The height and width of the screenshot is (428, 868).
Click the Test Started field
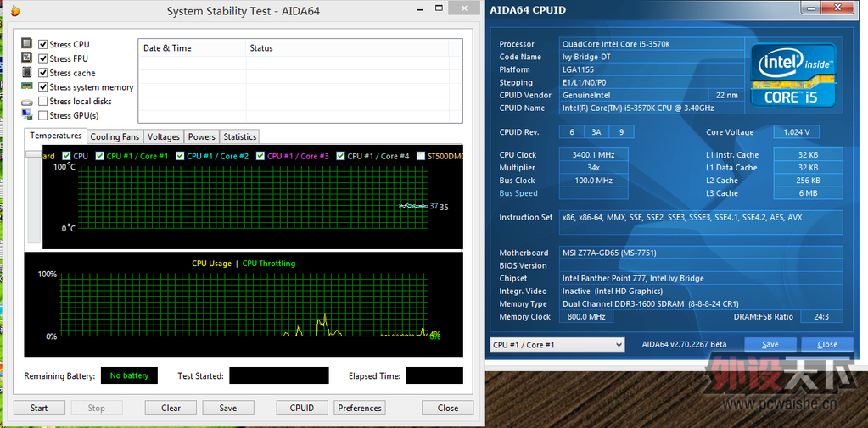pyautogui.click(x=279, y=375)
